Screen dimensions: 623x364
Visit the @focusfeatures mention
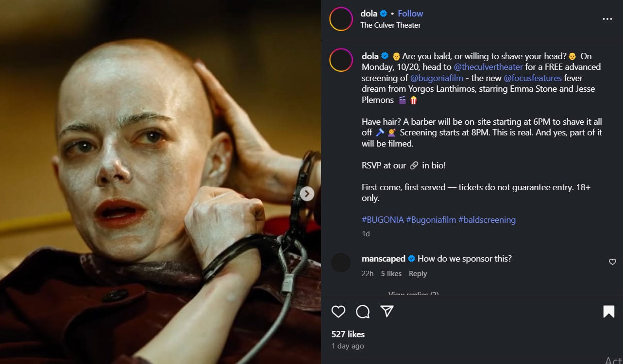[533, 78]
